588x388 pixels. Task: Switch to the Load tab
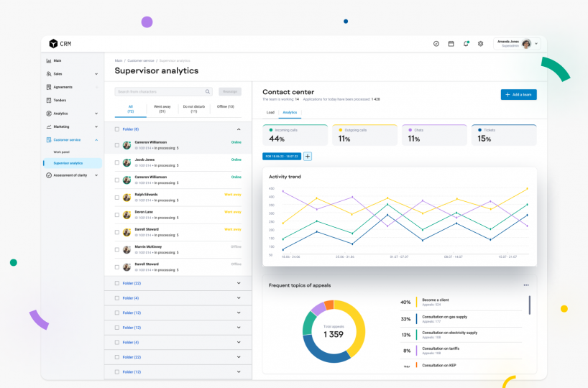[x=270, y=113]
